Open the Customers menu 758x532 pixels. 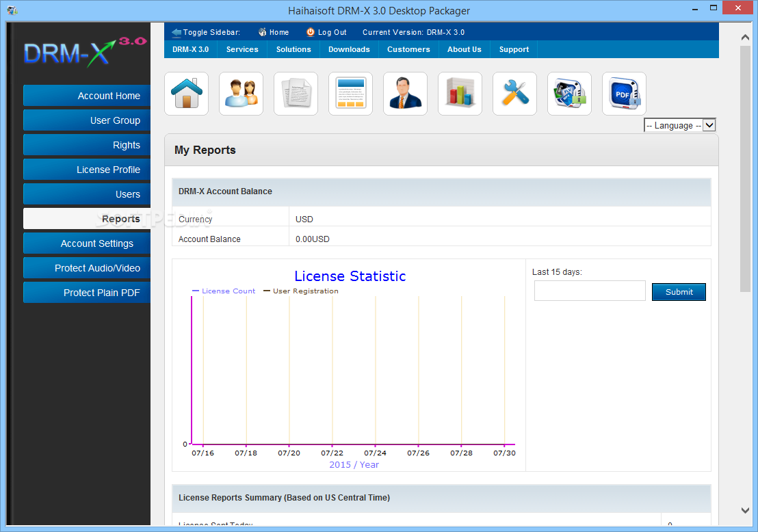tap(408, 49)
